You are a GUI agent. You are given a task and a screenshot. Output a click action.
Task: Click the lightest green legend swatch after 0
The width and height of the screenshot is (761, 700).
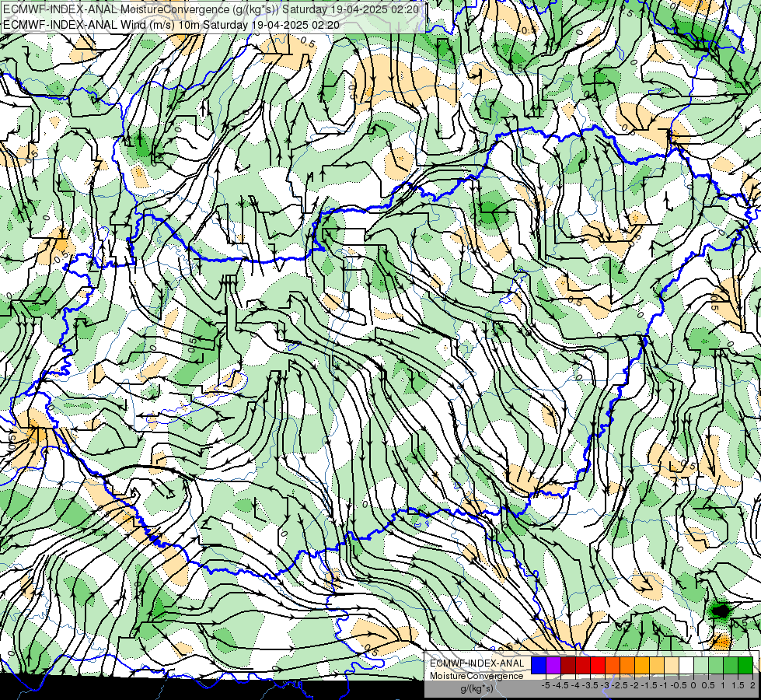tap(701, 666)
